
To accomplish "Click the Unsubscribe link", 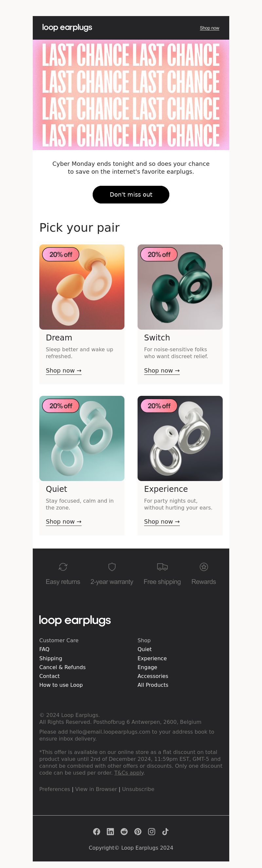I will click(x=138, y=789).
